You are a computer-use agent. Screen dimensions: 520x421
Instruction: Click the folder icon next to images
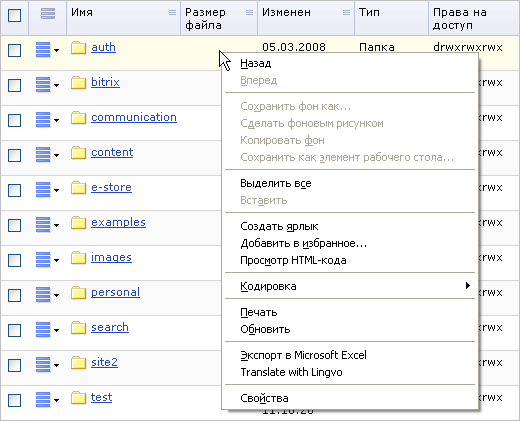tap(78, 258)
